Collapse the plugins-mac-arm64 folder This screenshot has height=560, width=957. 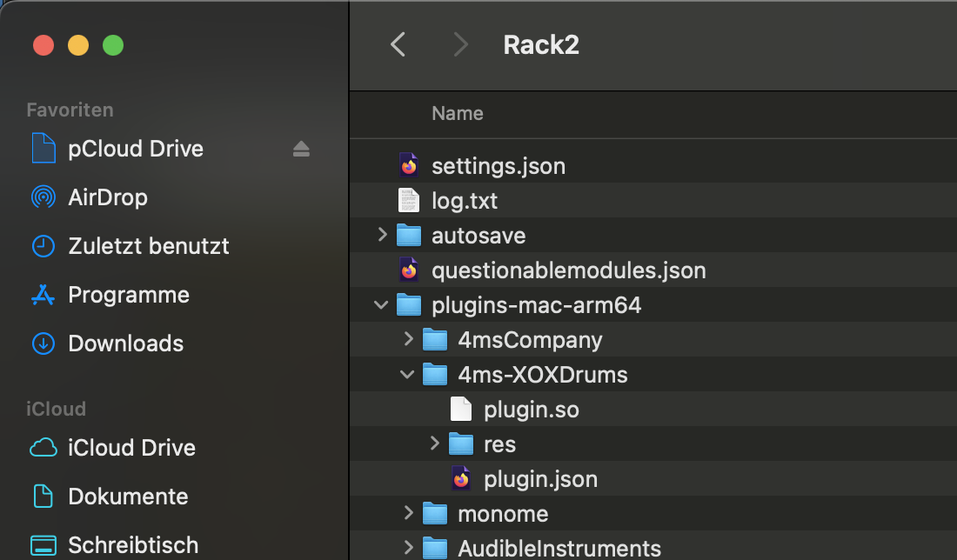pos(381,304)
